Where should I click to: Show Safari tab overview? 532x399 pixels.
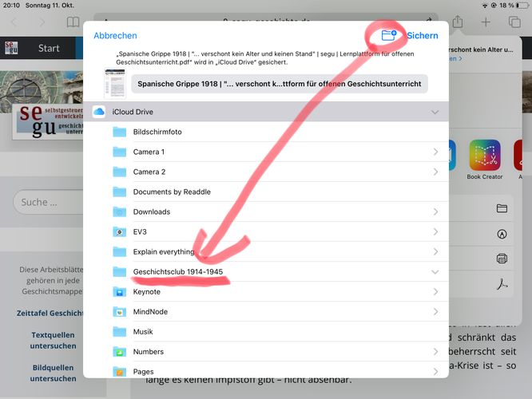514,22
